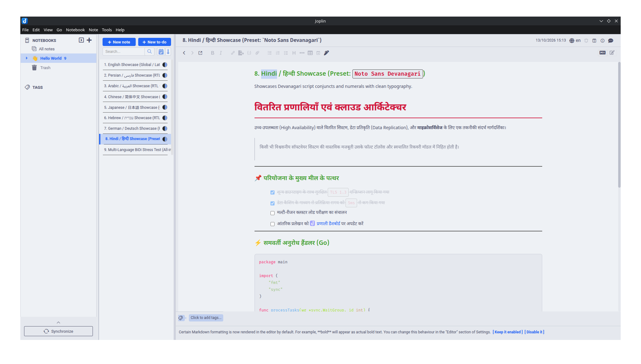641x364 pixels.
Task: Toggle editor layout view
Action: coord(594,41)
